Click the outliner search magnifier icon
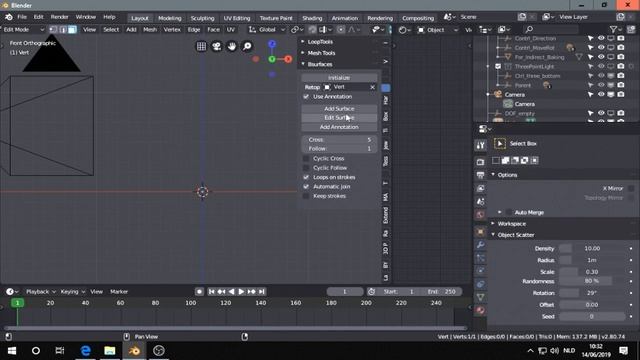Screen dimensions: 640x360 (x=529, y=29)
